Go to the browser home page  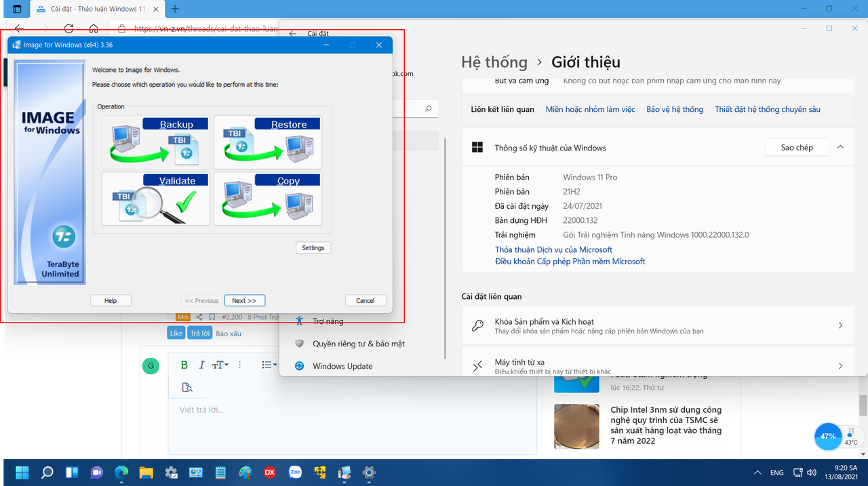tap(94, 29)
